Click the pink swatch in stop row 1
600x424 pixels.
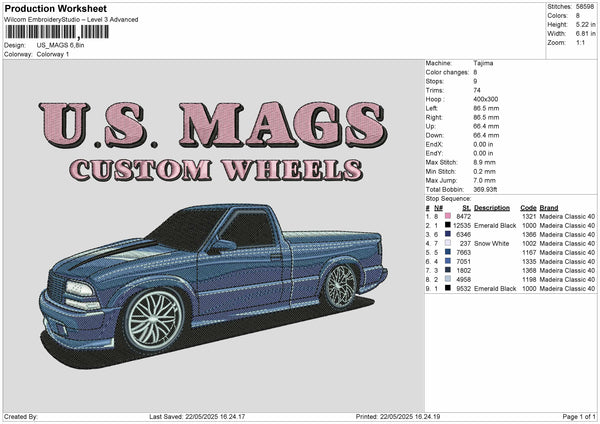coord(448,217)
